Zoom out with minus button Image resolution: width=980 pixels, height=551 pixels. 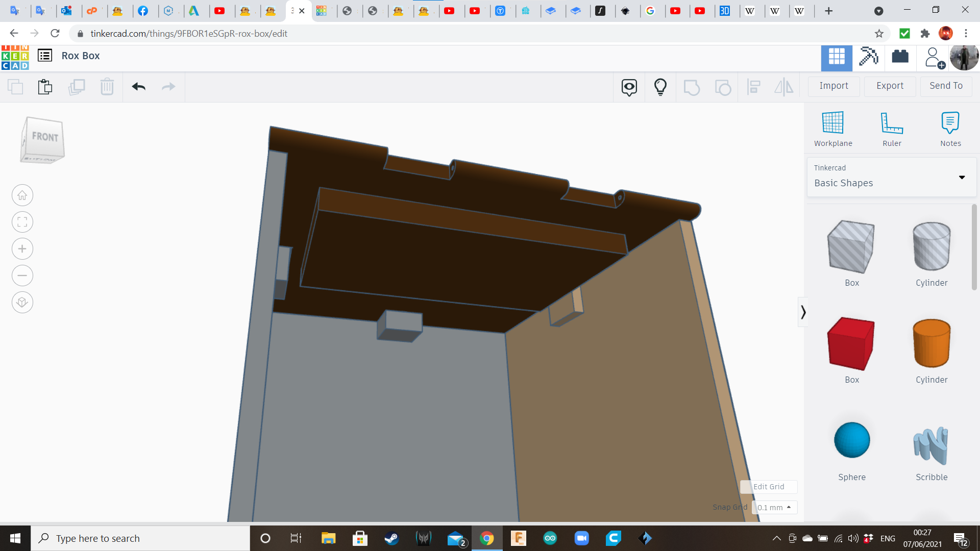(22, 276)
